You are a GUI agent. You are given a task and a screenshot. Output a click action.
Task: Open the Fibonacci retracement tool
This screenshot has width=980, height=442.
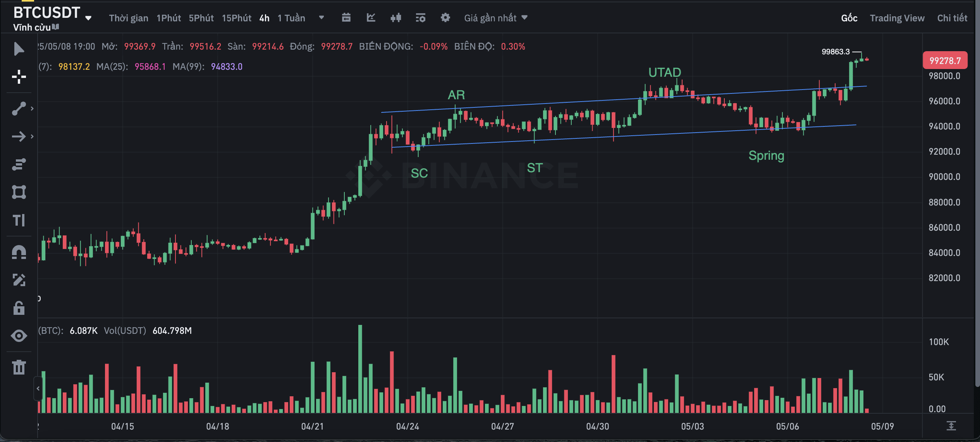[19, 164]
